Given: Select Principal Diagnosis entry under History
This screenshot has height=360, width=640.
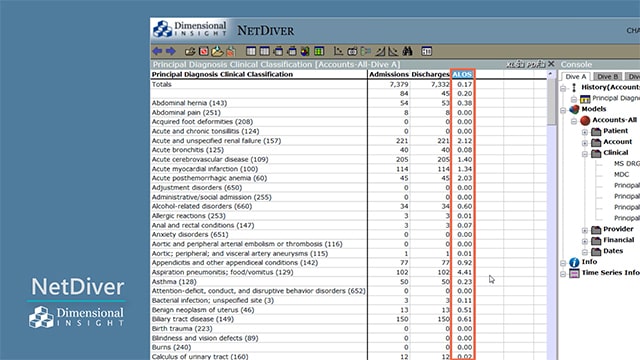Looking at the screenshot, I should tap(616, 98).
